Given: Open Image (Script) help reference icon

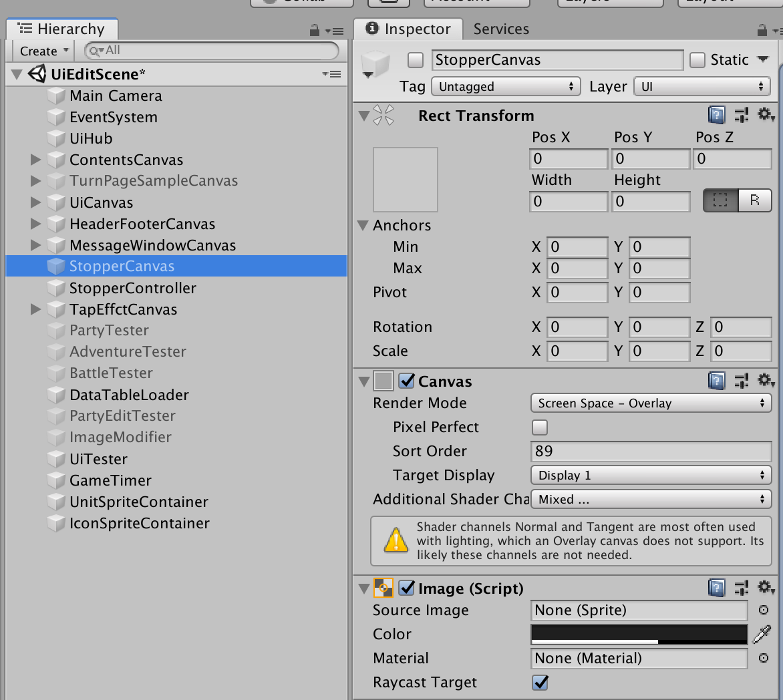Looking at the screenshot, I should click(x=717, y=588).
